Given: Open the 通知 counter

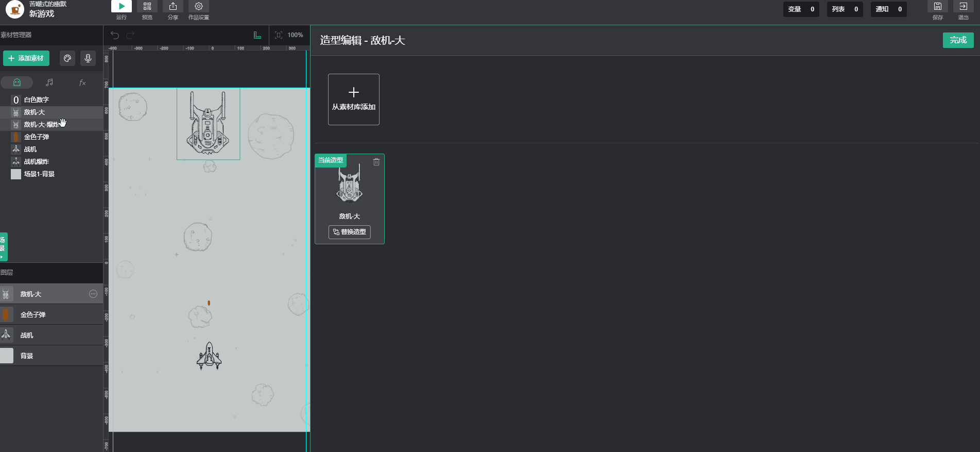Looking at the screenshot, I should point(889,9).
